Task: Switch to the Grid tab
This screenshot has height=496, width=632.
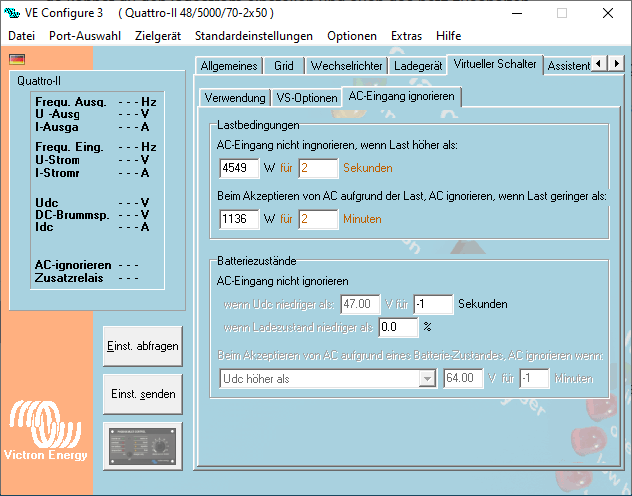Action: click(x=284, y=66)
